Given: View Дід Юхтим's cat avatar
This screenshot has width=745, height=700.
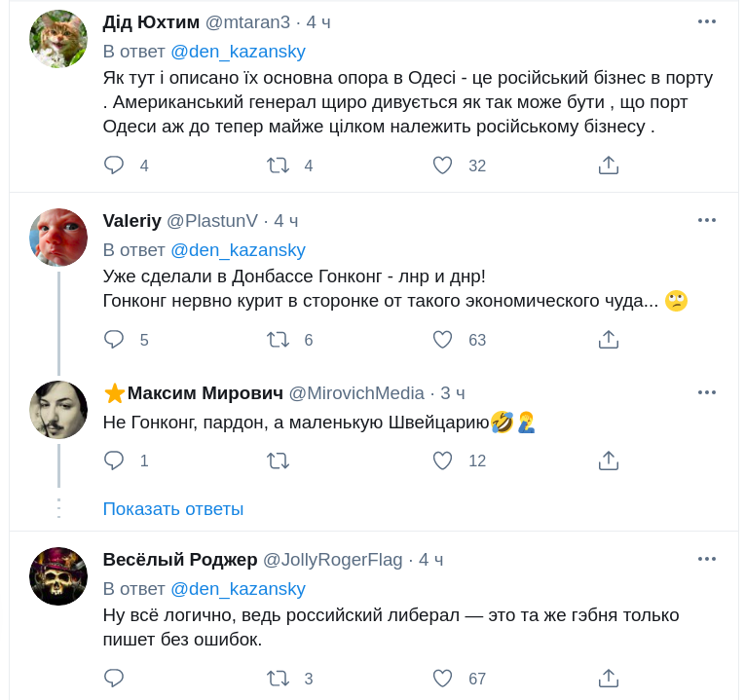Looking at the screenshot, I should (58, 39).
